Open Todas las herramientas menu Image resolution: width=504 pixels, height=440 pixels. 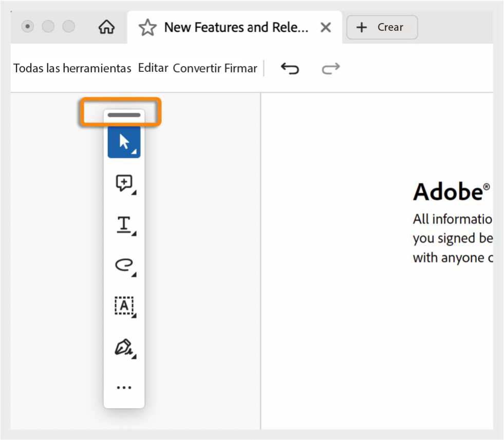(x=72, y=68)
